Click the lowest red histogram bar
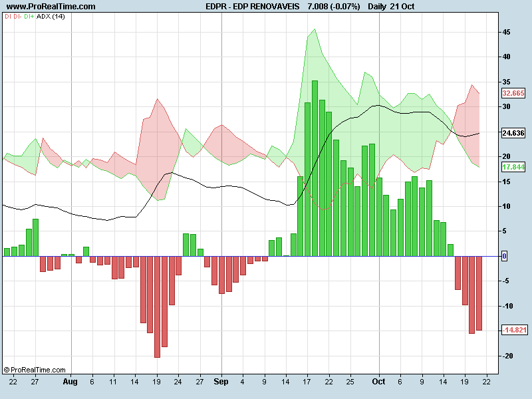The image size is (532, 399). click(x=157, y=307)
